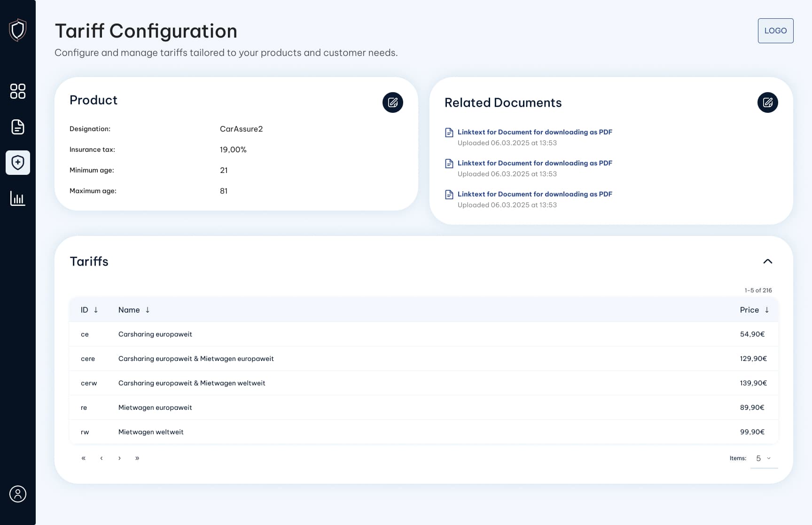
Task: Collapse the Tariffs section chevron
Action: tap(768, 261)
